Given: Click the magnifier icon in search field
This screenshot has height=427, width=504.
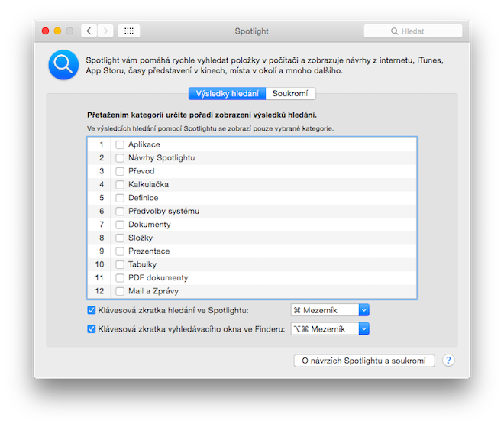Looking at the screenshot, I should coord(394,31).
